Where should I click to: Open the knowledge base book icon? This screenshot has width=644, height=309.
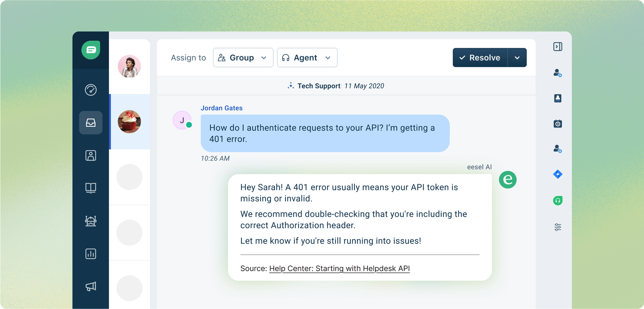point(91,188)
